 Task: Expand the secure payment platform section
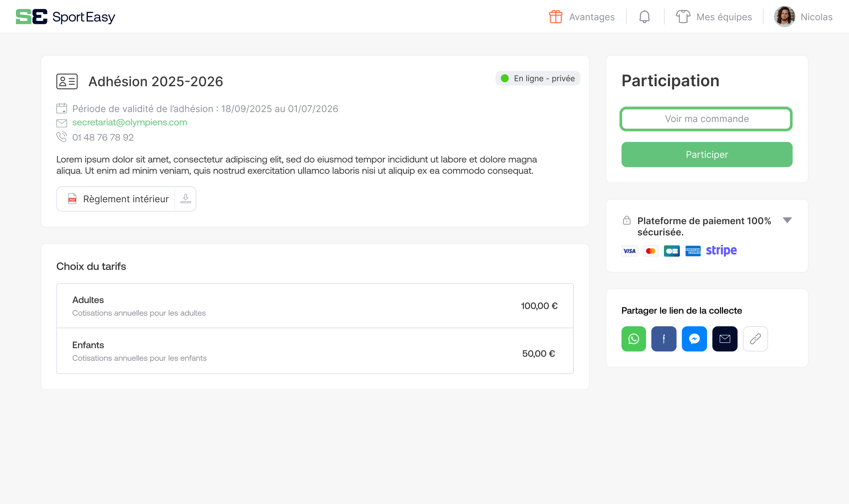(x=787, y=220)
